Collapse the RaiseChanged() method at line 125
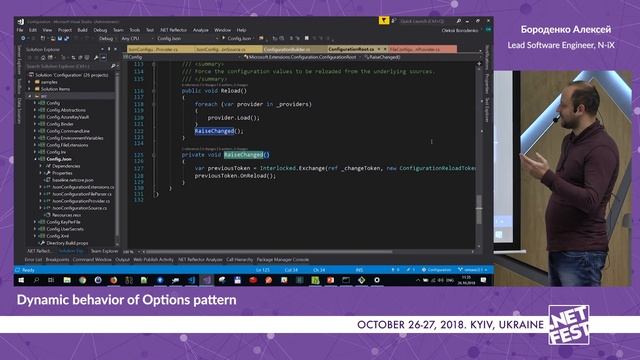 click(154, 155)
